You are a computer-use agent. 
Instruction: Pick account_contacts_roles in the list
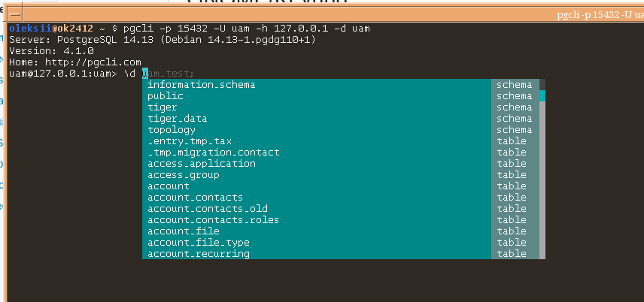point(214,220)
